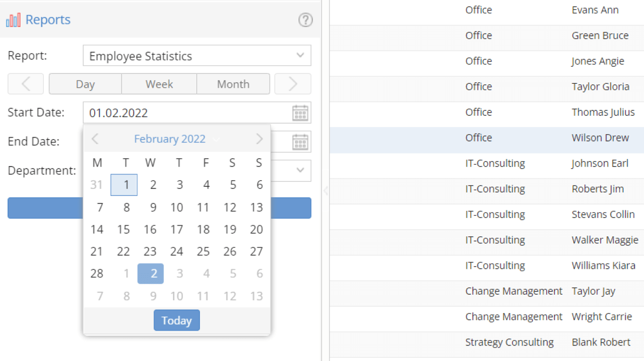
Task: Switch to the Month view toggle
Action: pos(233,84)
